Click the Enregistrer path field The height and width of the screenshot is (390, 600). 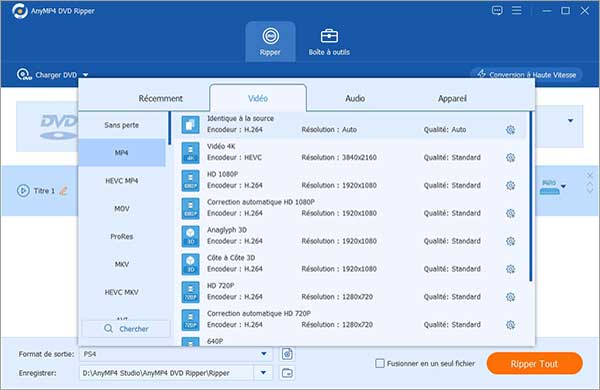[x=167, y=373]
